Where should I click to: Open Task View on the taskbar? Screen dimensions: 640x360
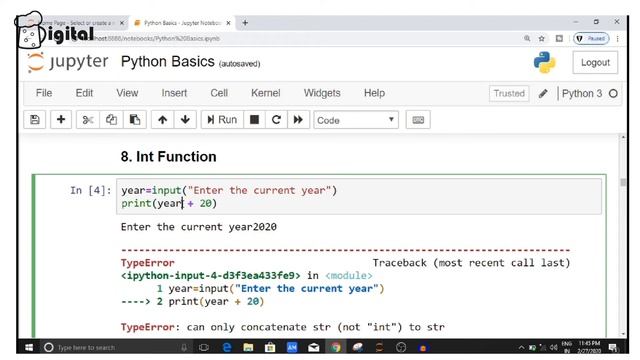(x=204, y=347)
